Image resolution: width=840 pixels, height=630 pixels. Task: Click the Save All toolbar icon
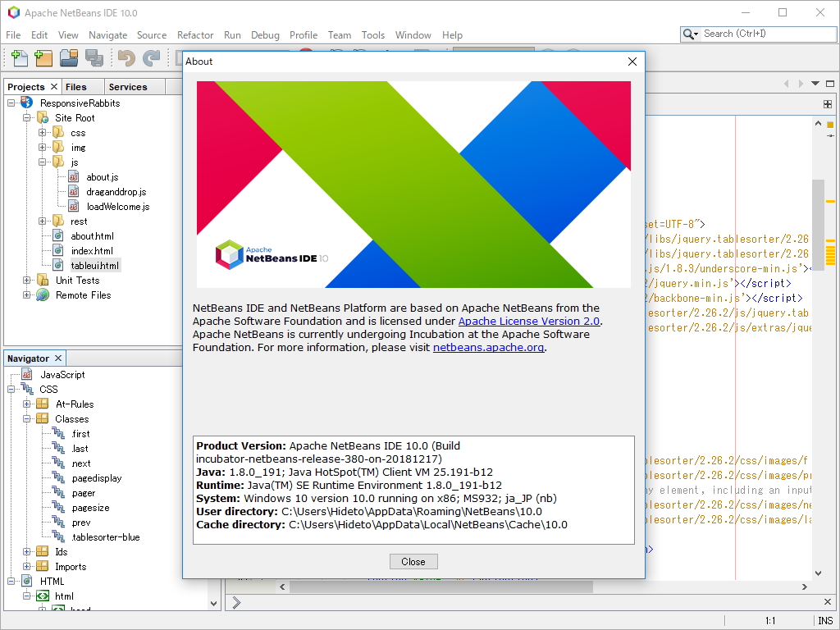coord(94,58)
